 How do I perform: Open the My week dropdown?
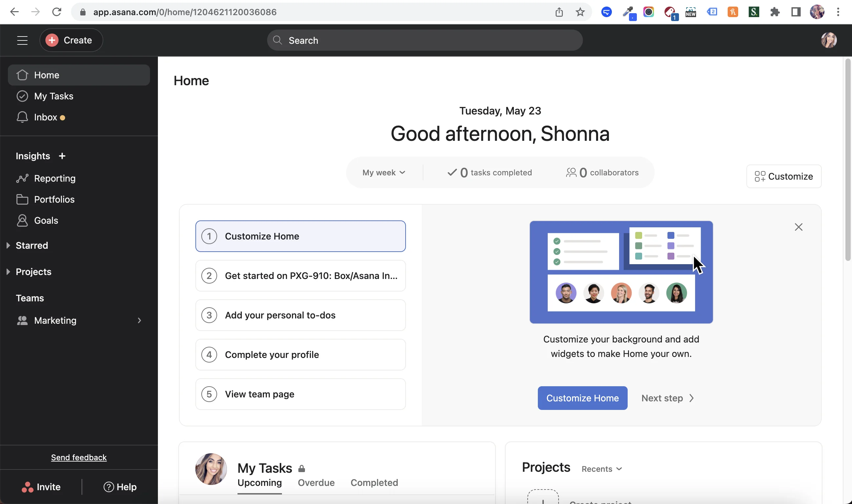click(384, 172)
